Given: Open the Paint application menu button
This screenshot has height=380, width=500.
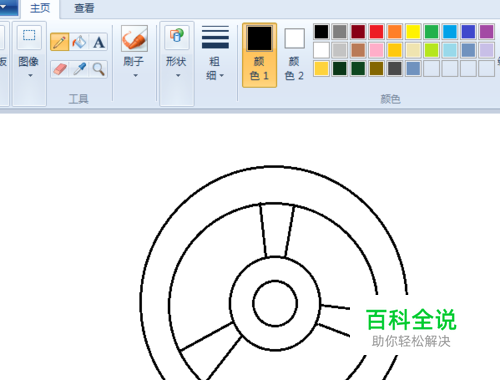Looking at the screenshot, I should pyautogui.click(x=8, y=7).
